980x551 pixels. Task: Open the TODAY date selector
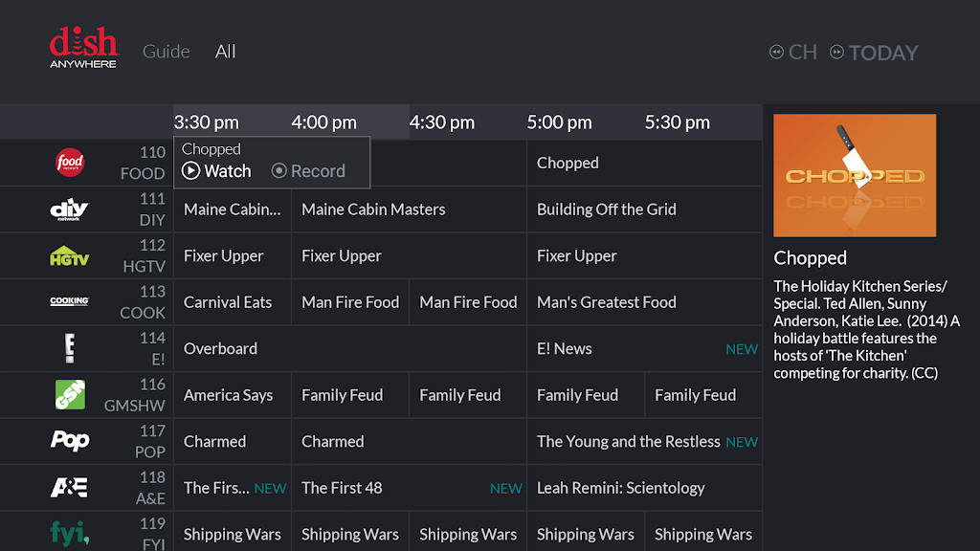point(874,53)
